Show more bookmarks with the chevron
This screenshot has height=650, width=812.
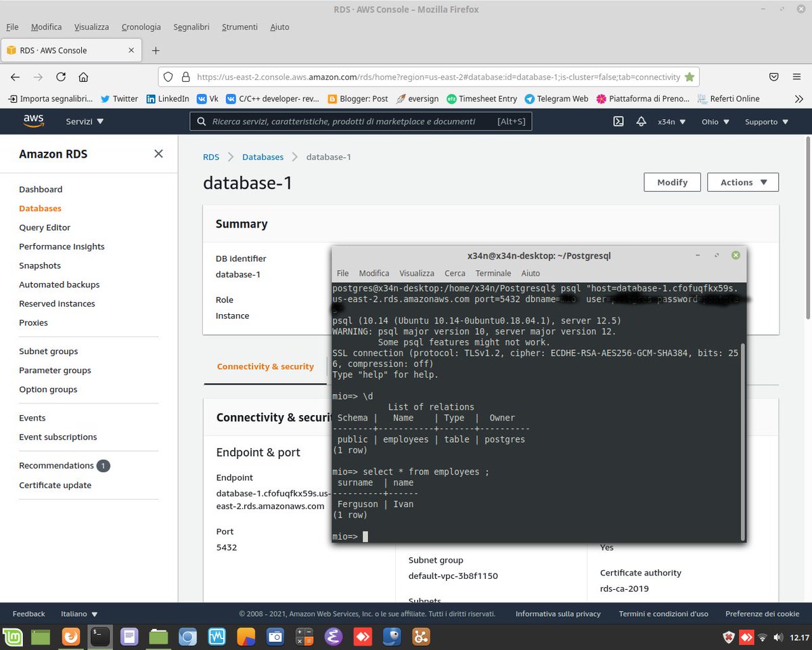click(798, 99)
